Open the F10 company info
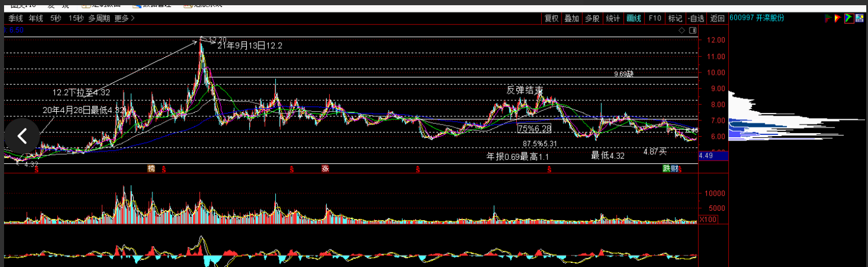Viewport: 868px width, 267px height. pyautogui.click(x=655, y=18)
